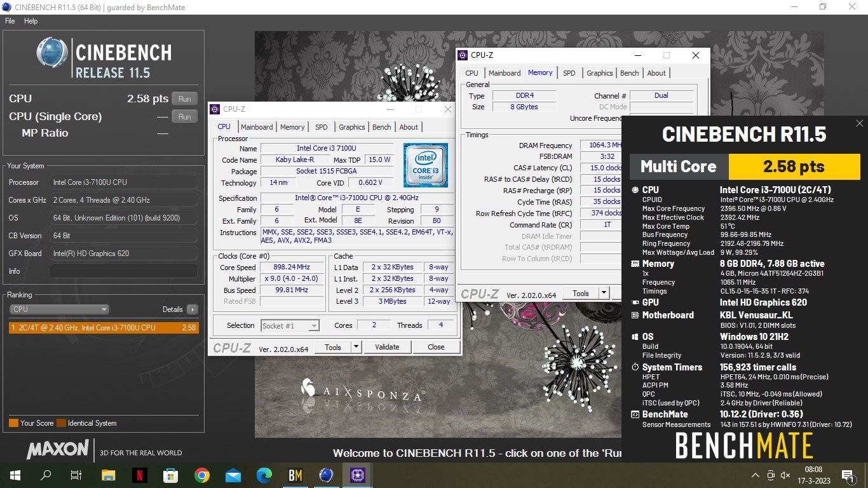Click the OS Windows icon in BenchMate panel

point(635,337)
